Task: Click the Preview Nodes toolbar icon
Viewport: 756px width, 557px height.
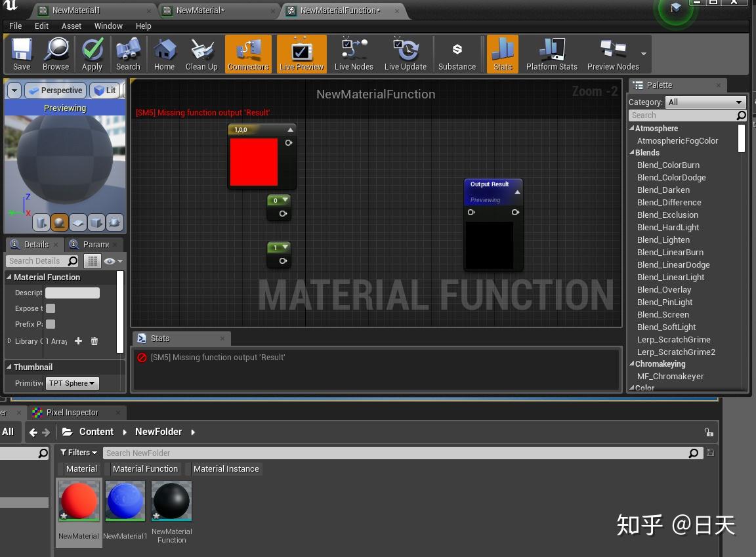Action: [612, 54]
